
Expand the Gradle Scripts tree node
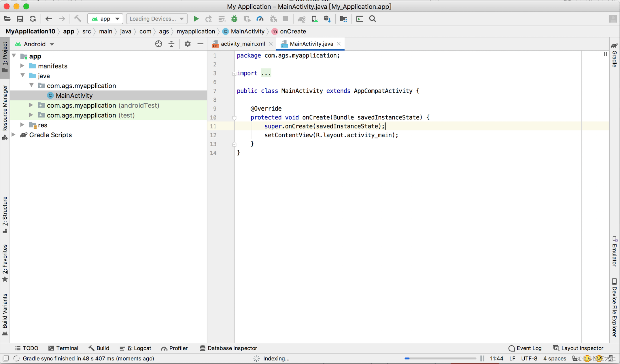[x=14, y=135]
